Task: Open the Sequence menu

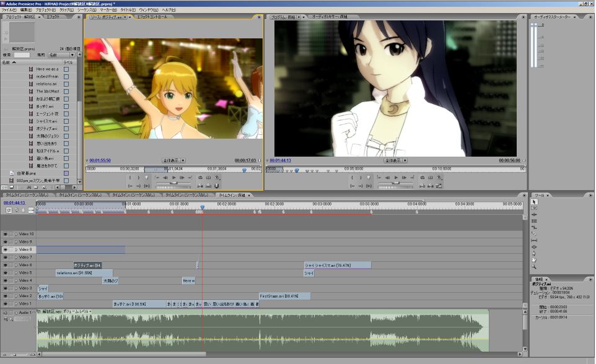Action: click(x=87, y=10)
